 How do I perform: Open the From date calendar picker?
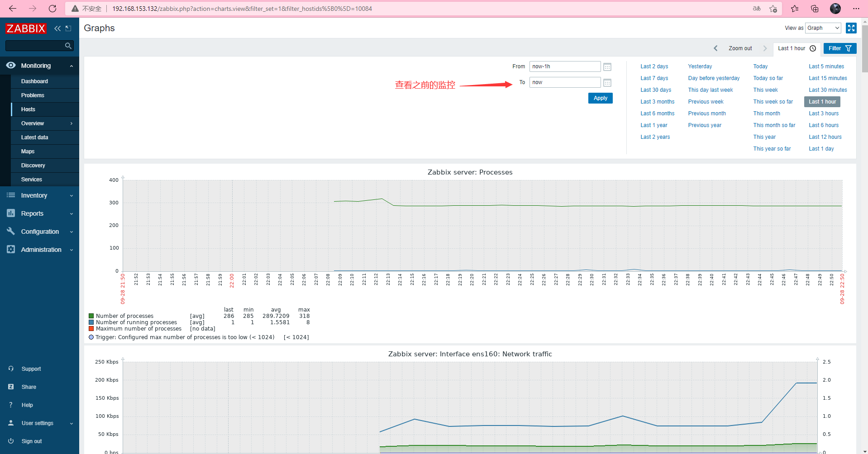607,67
